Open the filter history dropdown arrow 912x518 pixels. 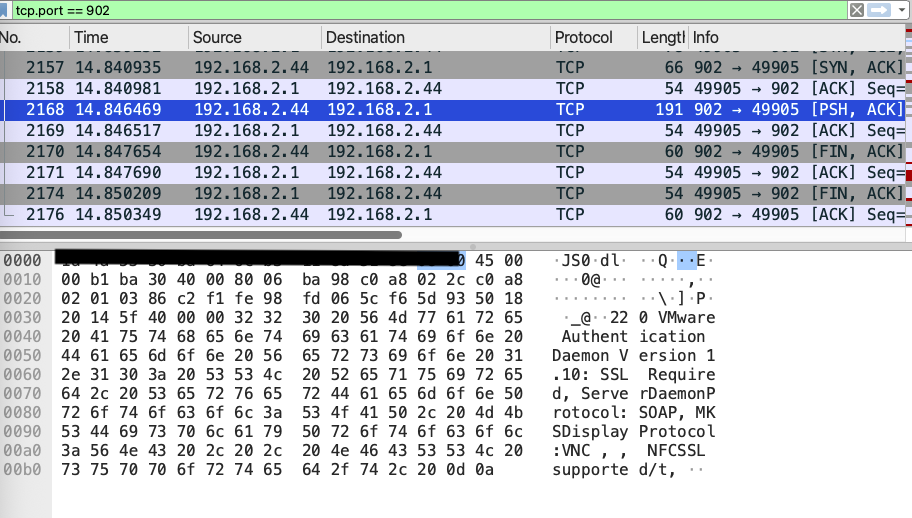click(902, 10)
